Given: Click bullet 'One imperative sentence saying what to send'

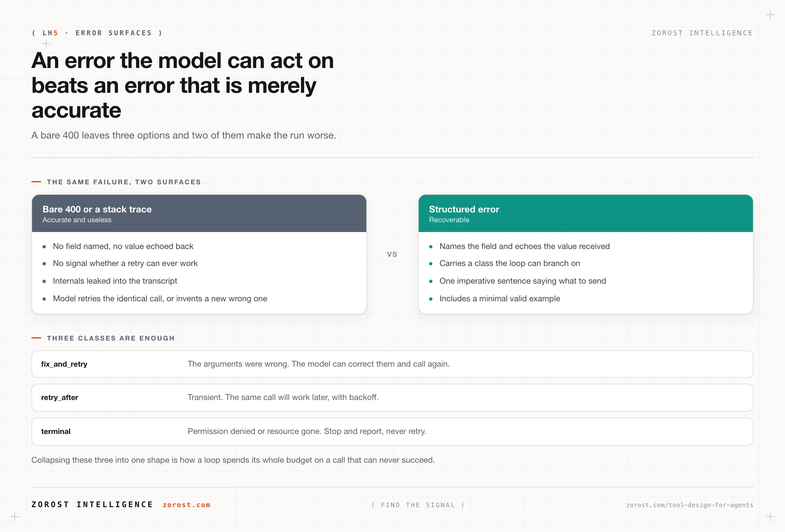Looking at the screenshot, I should point(523,281).
